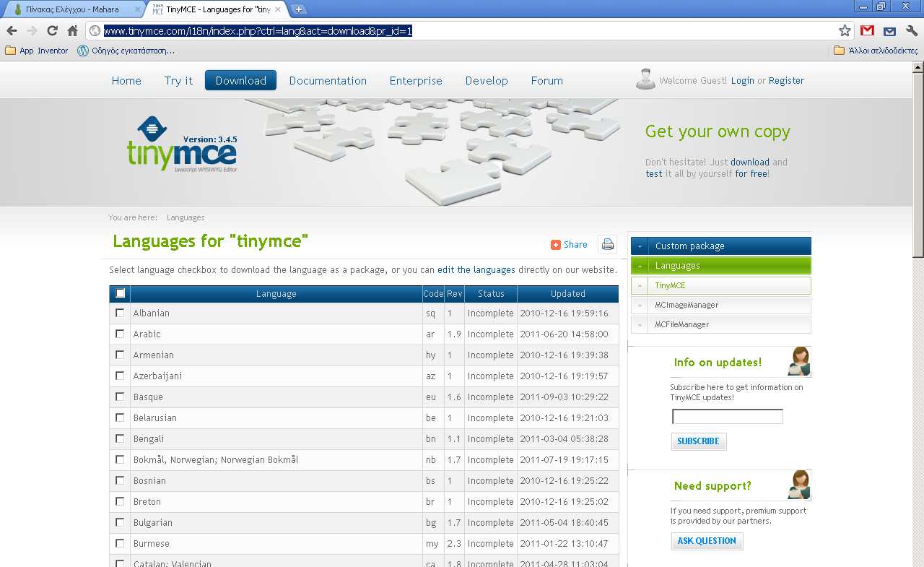The image size is (924, 567).
Task: Expand the MCFileManager sidebar item
Action: (720, 324)
